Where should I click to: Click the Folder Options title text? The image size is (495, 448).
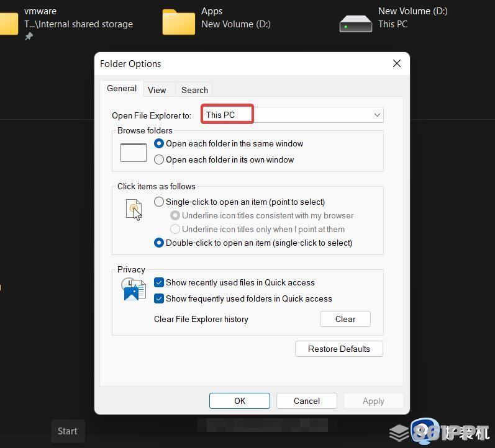click(x=130, y=64)
